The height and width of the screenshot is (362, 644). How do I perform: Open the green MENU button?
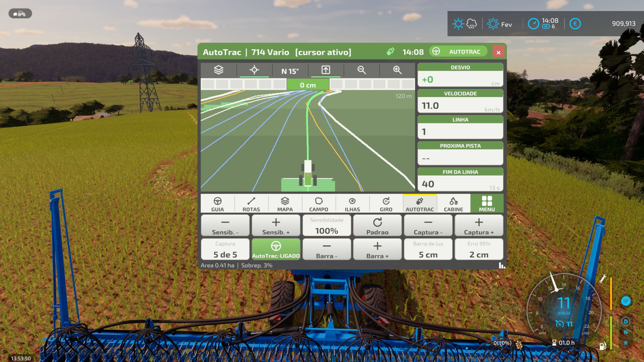point(487,204)
